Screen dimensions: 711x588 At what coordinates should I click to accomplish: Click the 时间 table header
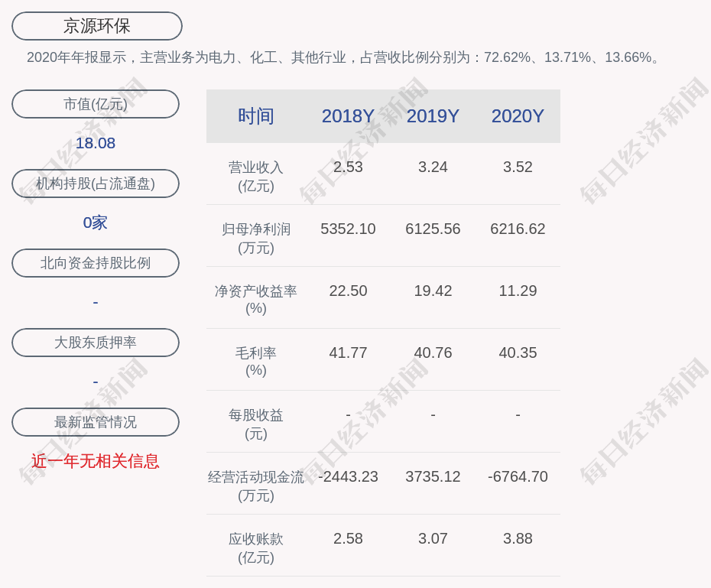click(x=256, y=116)
